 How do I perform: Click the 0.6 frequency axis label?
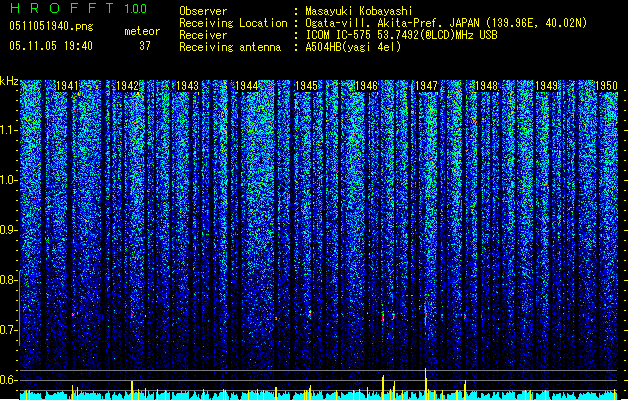pyautogui.click(x=8, y=380)
